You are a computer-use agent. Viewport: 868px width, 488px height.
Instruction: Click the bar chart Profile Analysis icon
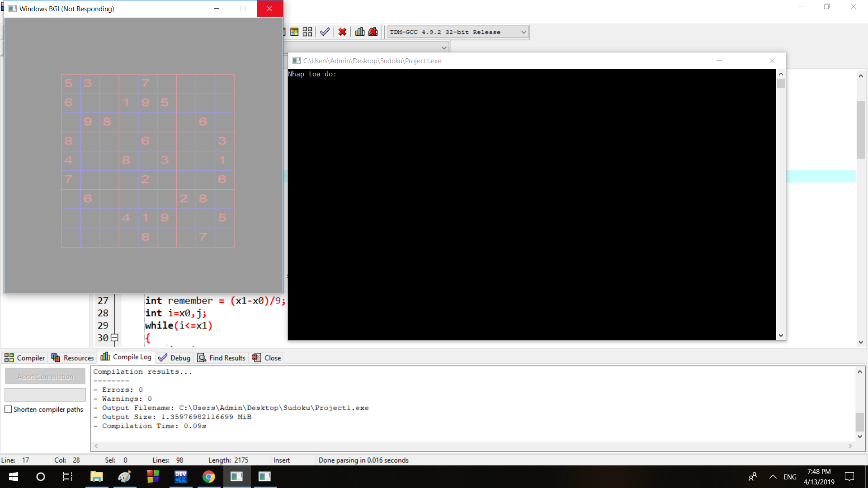360,32
